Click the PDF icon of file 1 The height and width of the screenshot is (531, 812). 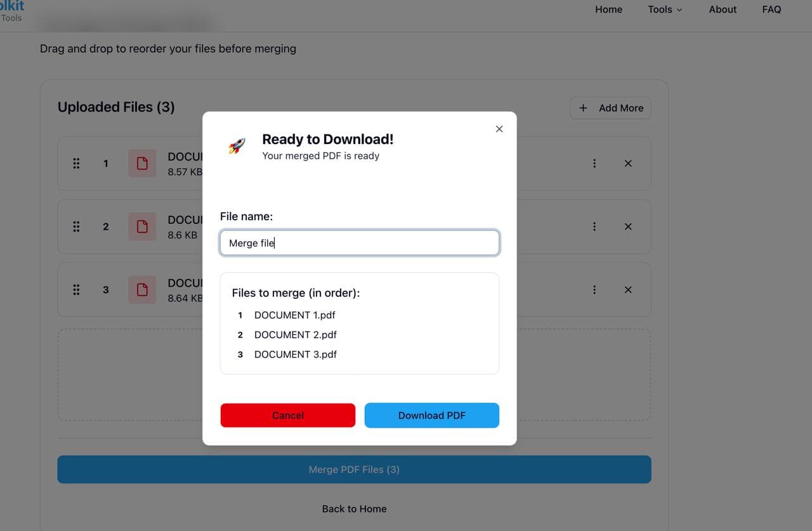point(142,163)
